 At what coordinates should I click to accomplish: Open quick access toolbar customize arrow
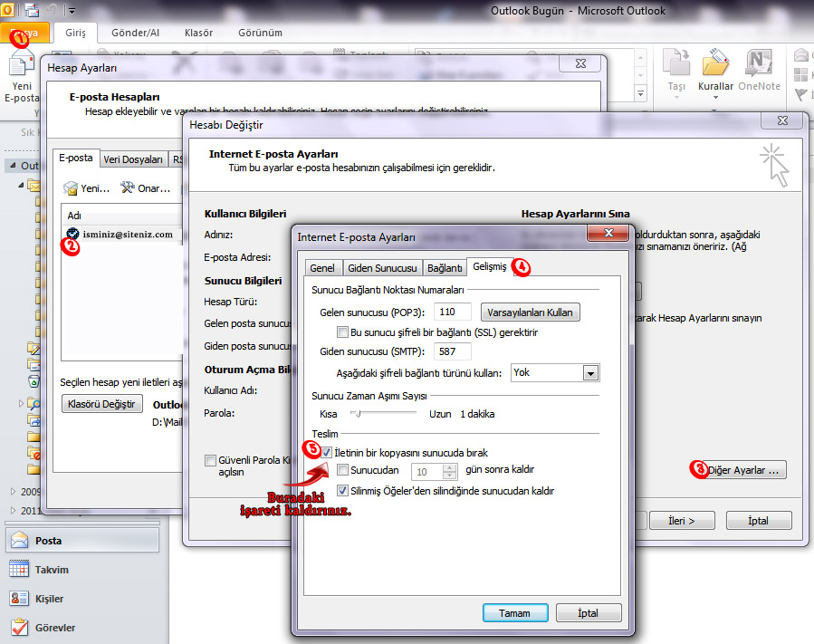(x=72, y=10)
